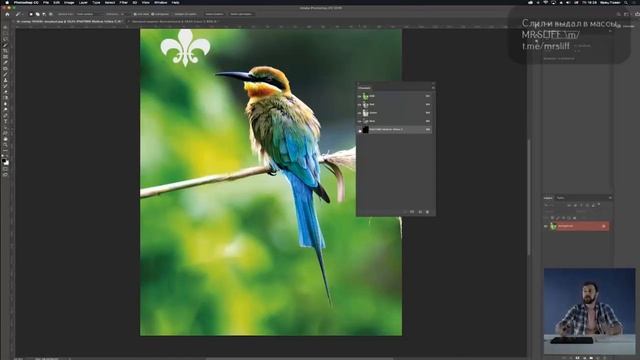The image size is (640, 360).
Task: Open the Filter menu
Action: [123, 2]
